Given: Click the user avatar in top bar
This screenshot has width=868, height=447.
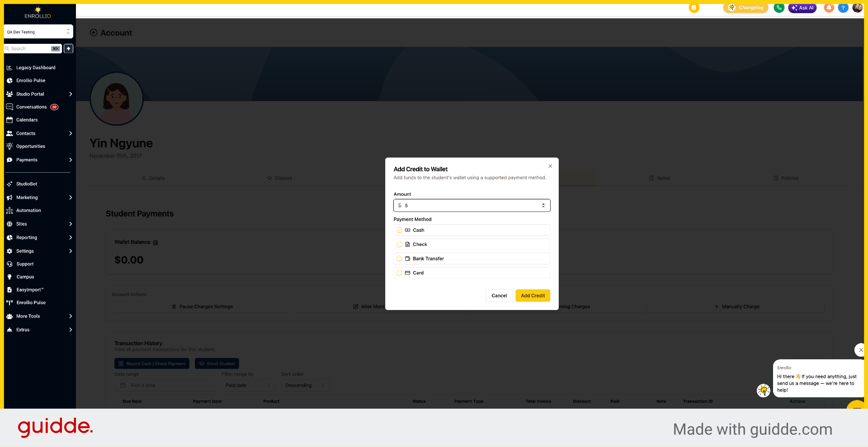Looking at the screenshot, I should click(857, 8).
